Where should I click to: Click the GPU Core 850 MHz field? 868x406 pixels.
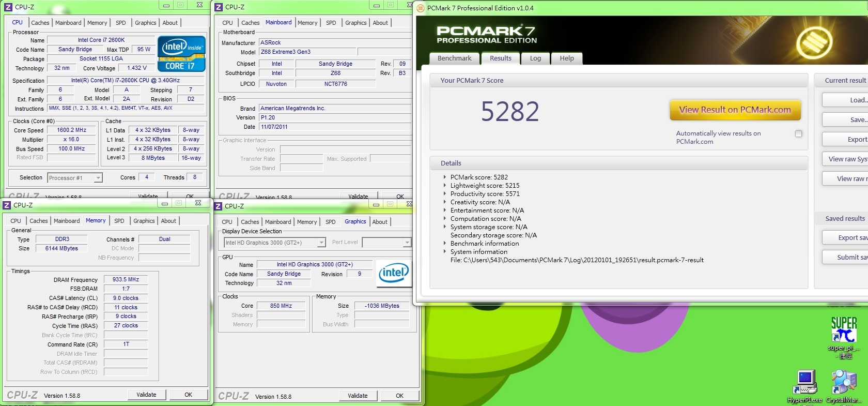(281, 306)
